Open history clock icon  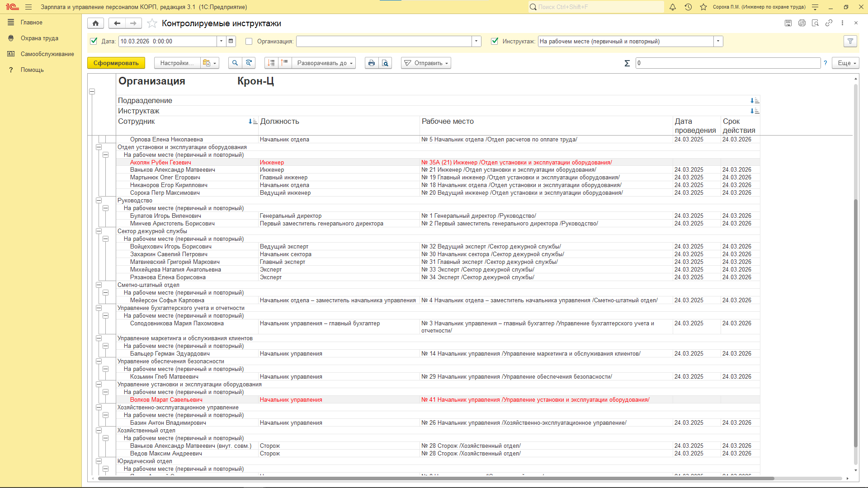688,7
